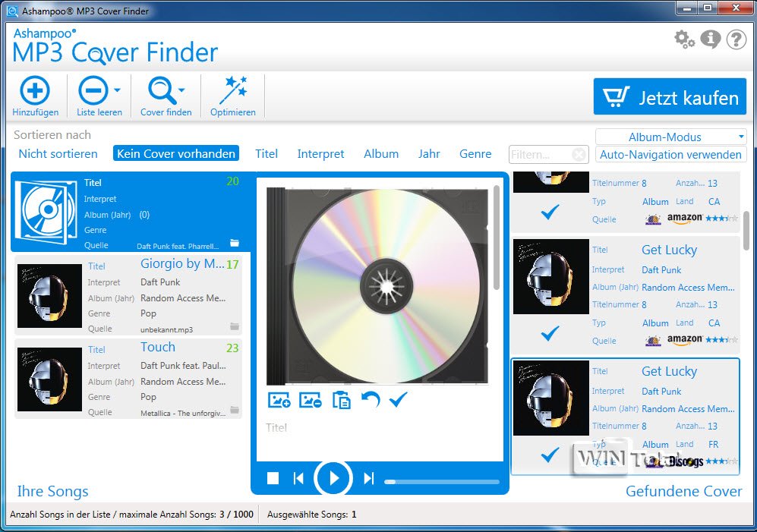
Task: Select the Touch song entry
Action: 128,379
